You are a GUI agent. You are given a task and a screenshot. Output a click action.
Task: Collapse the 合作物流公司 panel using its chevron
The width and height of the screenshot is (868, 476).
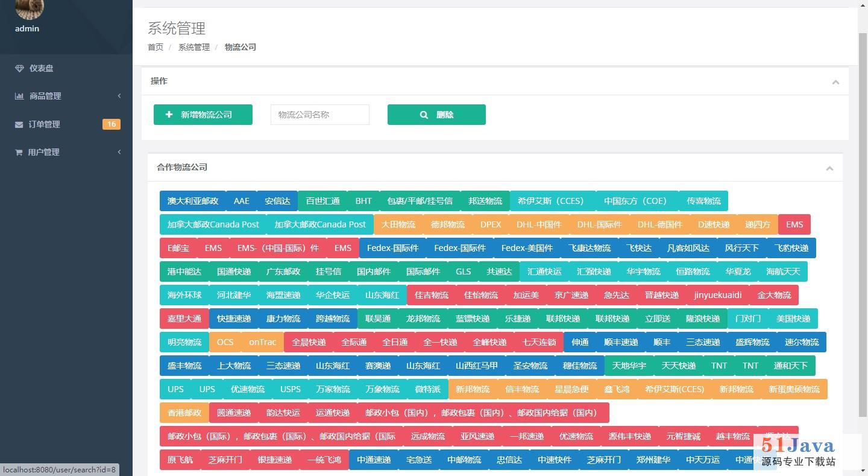(x=829, y=168)
